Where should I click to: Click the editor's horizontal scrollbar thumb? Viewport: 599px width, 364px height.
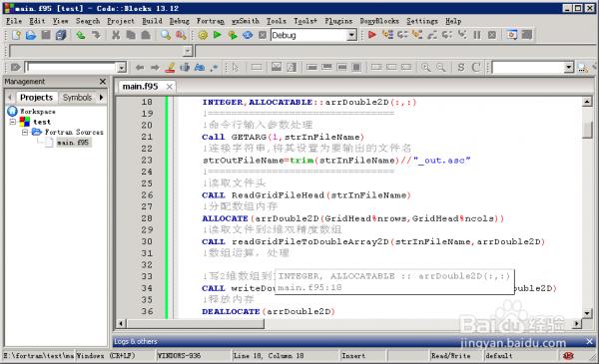[196, 323]
